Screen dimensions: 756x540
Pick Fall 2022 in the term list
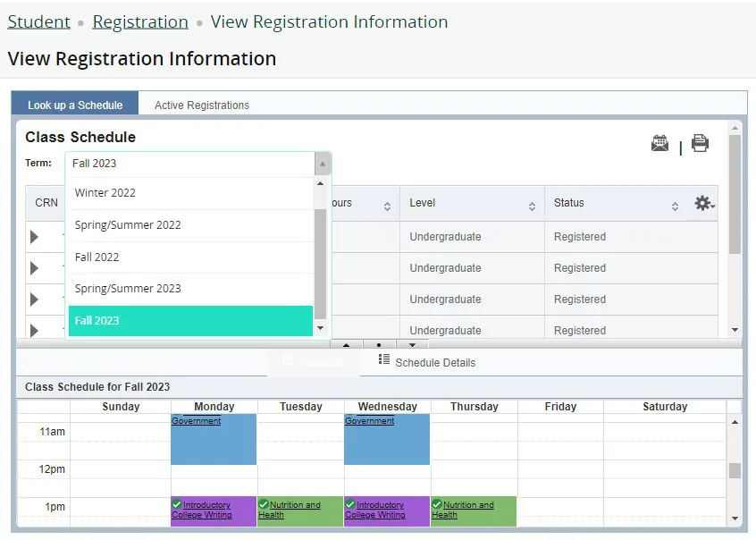(191, 257)
